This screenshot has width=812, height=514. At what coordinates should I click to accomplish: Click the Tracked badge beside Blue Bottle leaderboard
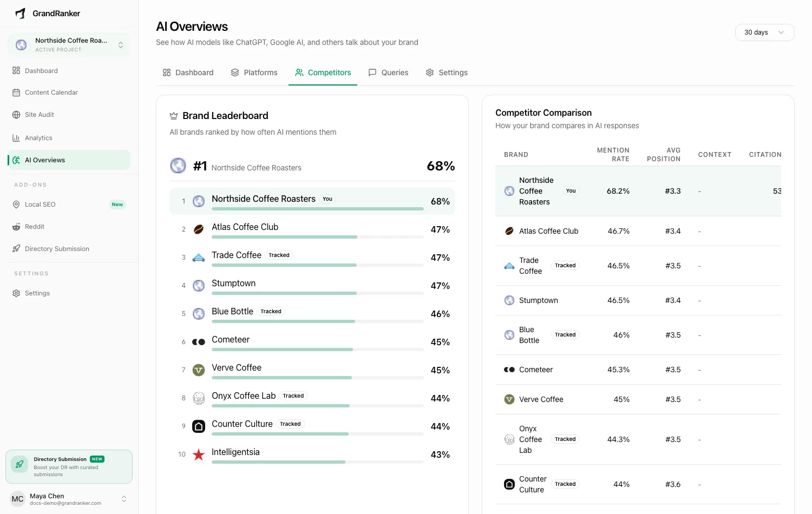click(x=271, y=312)
